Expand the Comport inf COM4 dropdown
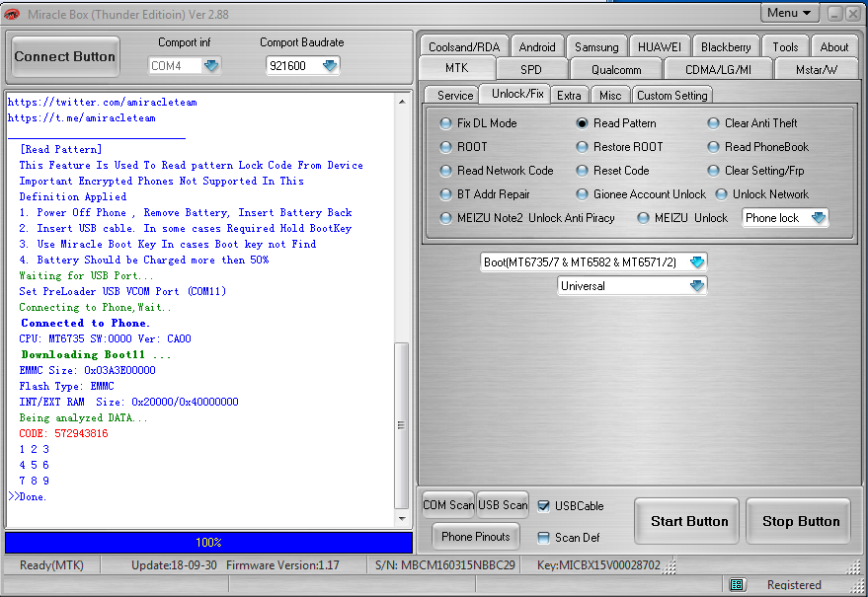Screen dimensions: 868x597 point(211,66)
